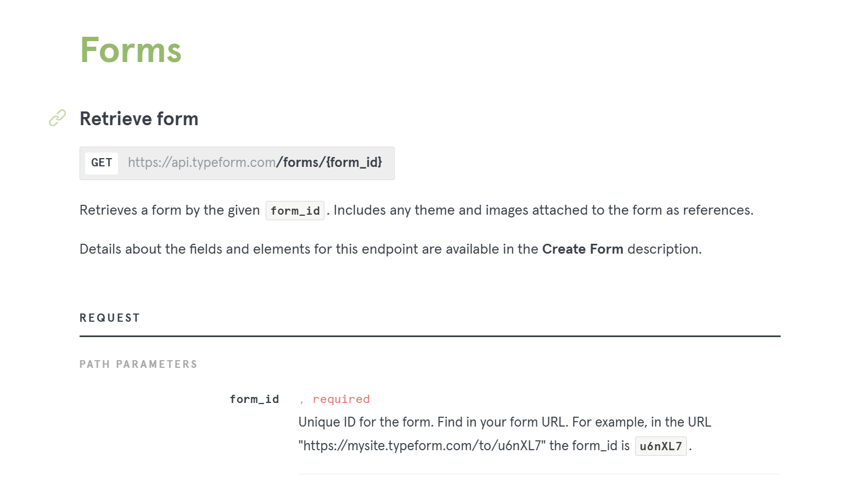The width and height of the screenshot is (841, 504).
Task: Open the Create Form link
Action: coord(582,249)
